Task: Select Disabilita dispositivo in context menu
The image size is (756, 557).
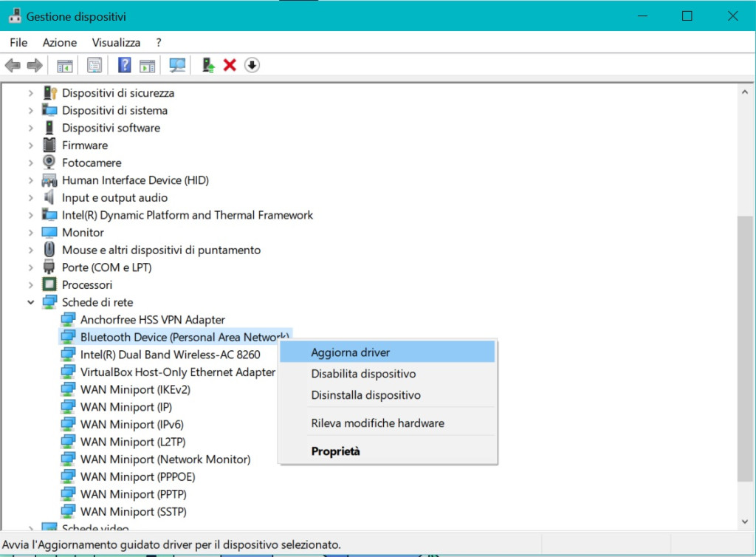Action: tap(387, 373)
